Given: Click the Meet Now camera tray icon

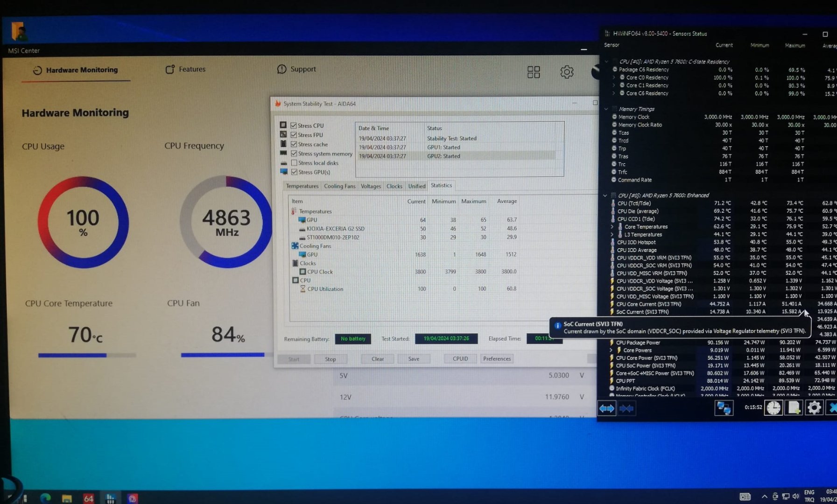Looking at the screenshot, I should tap(775, 496).
